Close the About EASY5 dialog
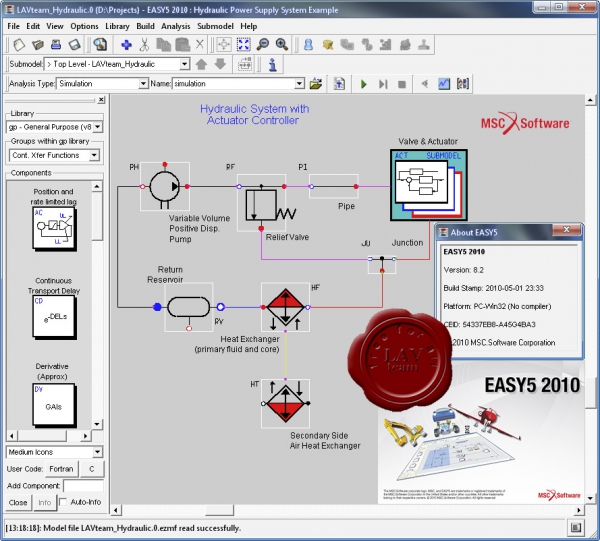The width and height of the screenshot is (600, 541). tap(566, 230)
